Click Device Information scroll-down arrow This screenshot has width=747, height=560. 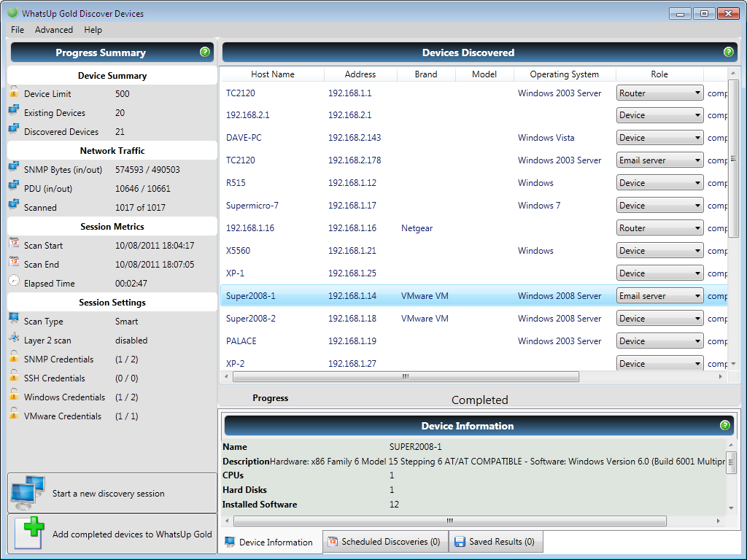731,508
